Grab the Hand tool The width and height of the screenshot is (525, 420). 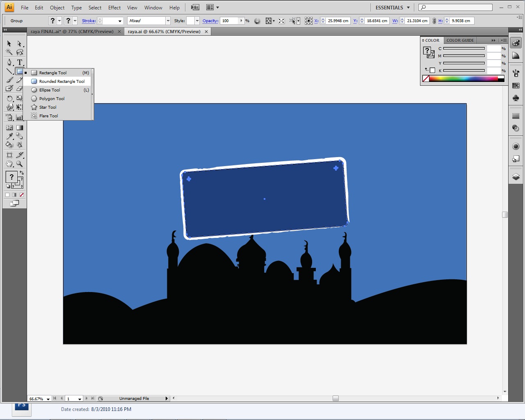(x=9, y=163)
